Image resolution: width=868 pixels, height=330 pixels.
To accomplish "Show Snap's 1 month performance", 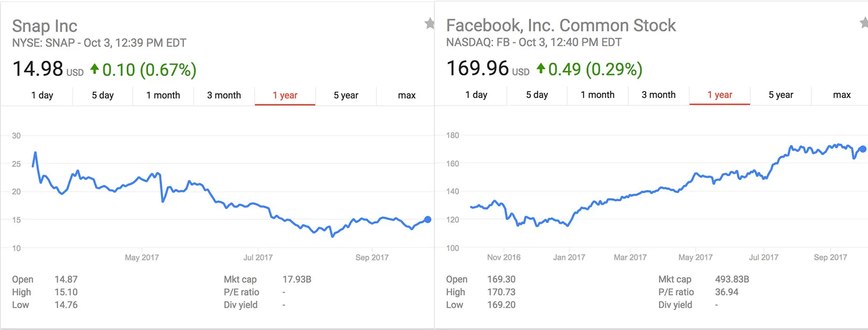I will coord(163,95).
